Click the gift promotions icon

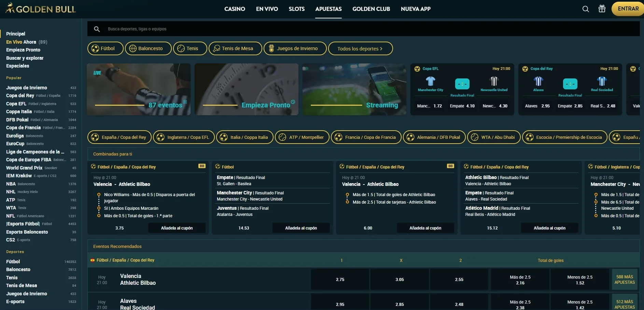tap(602, 9)
